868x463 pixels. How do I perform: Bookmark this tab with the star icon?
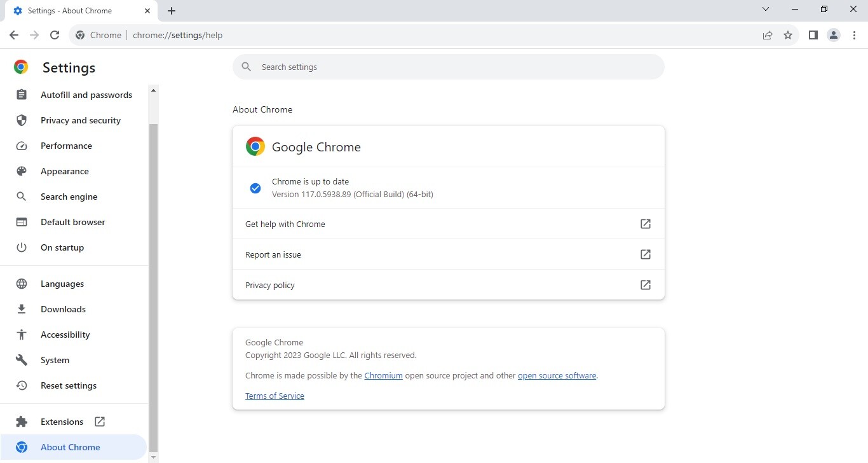788,35
